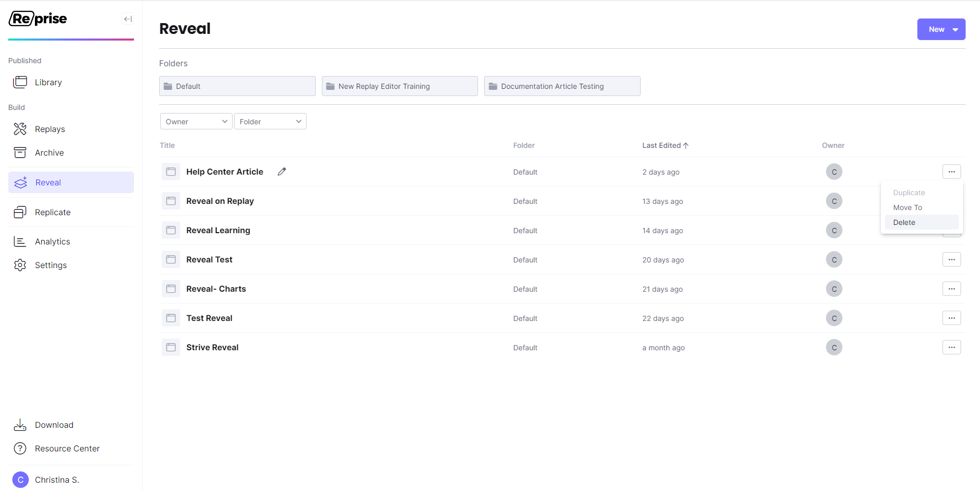Click the owner avatar for Reveal Learning

pos(834,230)
